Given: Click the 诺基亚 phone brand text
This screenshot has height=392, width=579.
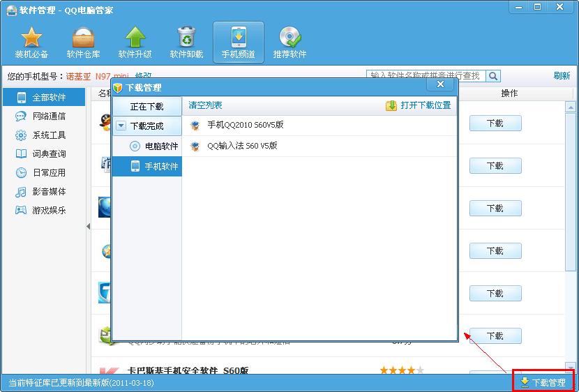Looking at the screenshot, I should point(78,77).
